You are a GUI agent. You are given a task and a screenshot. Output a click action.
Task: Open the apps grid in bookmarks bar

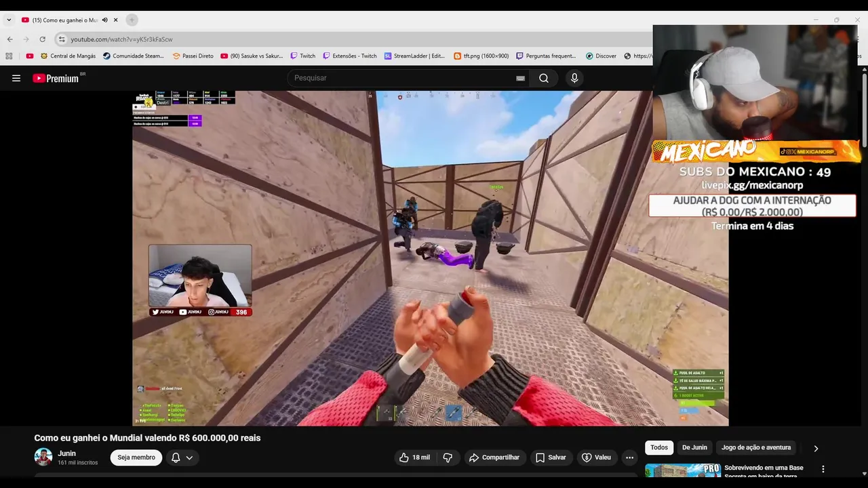[9, 56]
